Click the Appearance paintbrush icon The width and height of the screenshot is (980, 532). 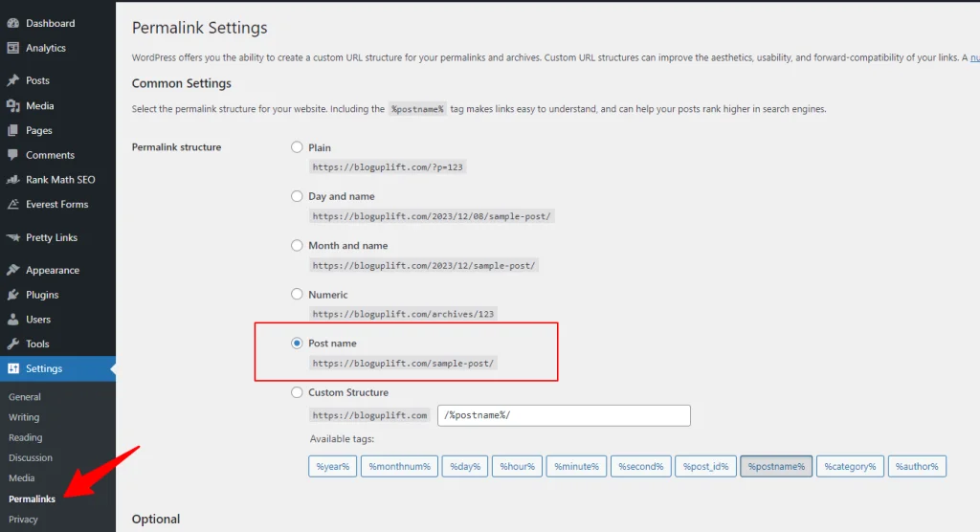click(13, 270)
